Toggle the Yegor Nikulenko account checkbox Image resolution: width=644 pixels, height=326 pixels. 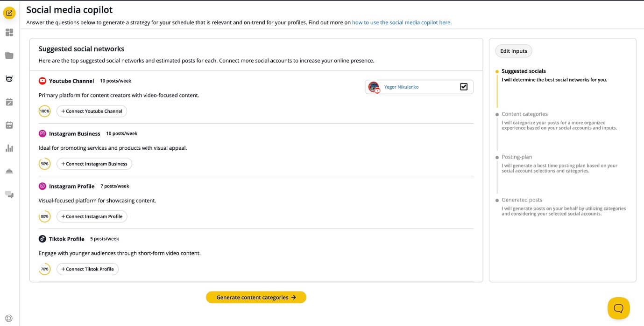pos(464,87)
